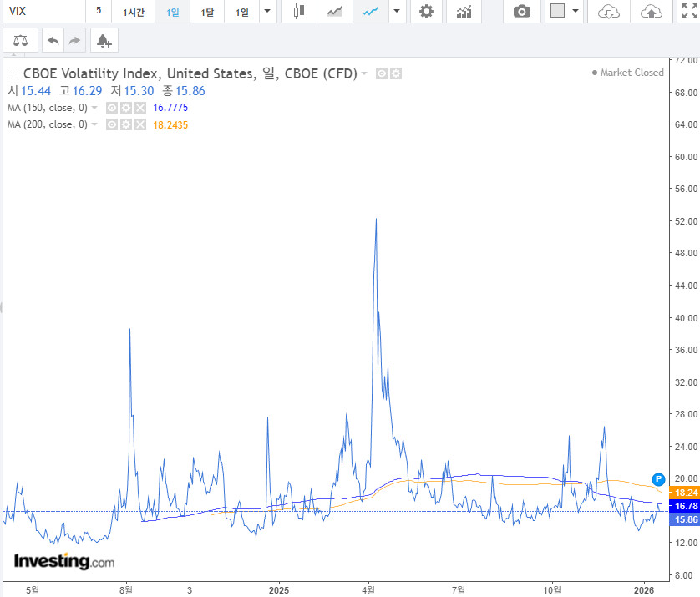Open settings gear for CBOE Volatility Index series

coord(396,73)
